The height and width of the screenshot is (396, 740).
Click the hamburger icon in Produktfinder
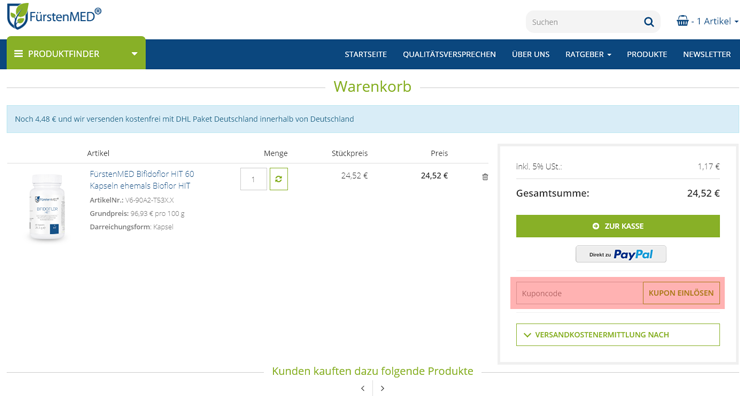(18, 54)
